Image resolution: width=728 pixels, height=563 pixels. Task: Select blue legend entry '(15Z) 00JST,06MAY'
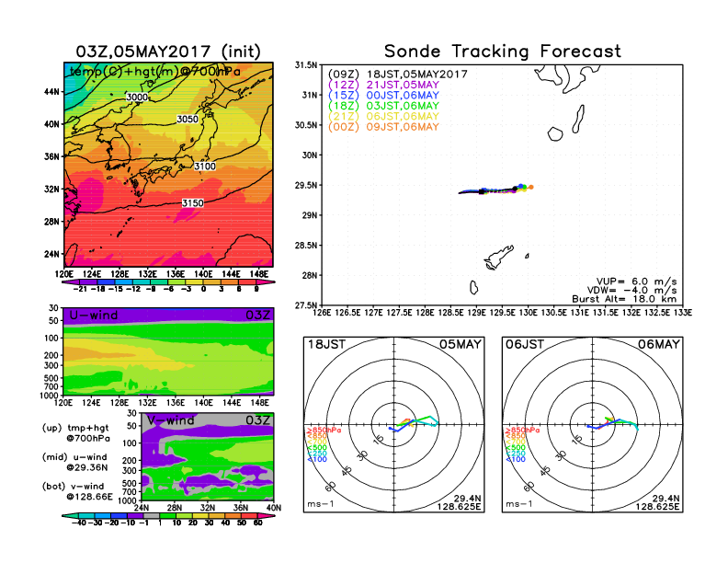(383, 96)
